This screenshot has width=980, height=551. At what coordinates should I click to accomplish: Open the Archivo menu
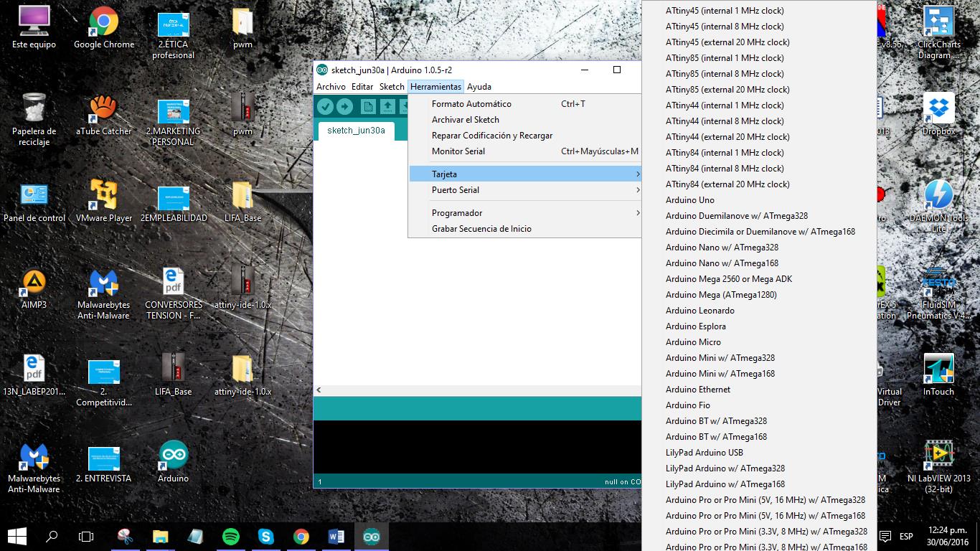pyautogui.click(x=331, y=87)
